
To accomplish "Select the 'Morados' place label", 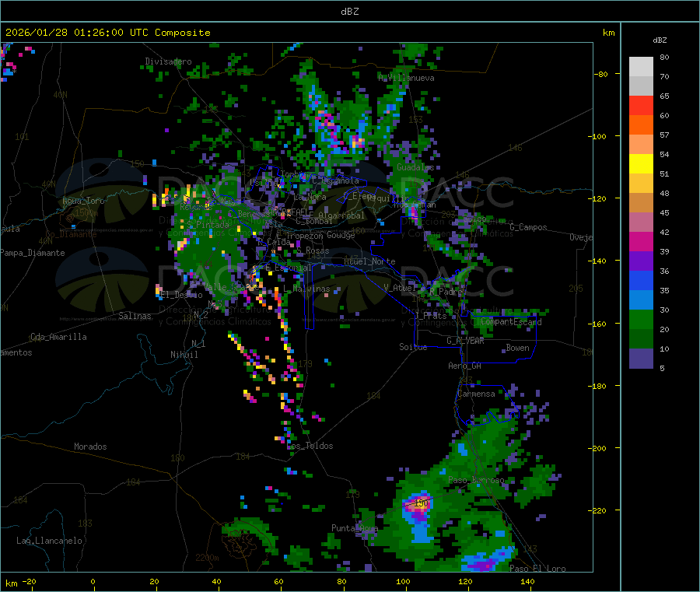I will point(90,447).
